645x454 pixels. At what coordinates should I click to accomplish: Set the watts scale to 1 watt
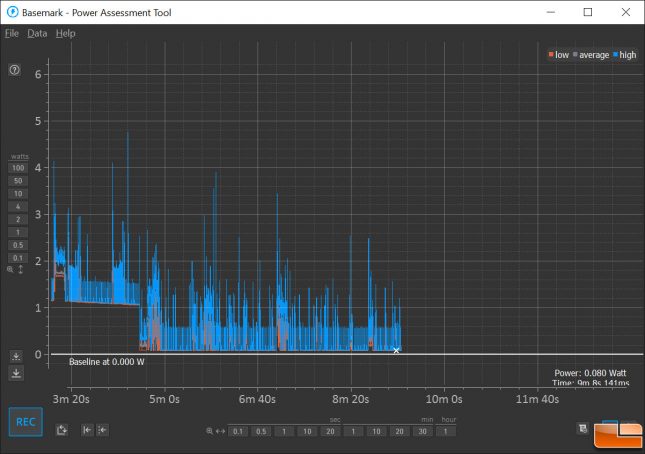click(x=18, y=232)
